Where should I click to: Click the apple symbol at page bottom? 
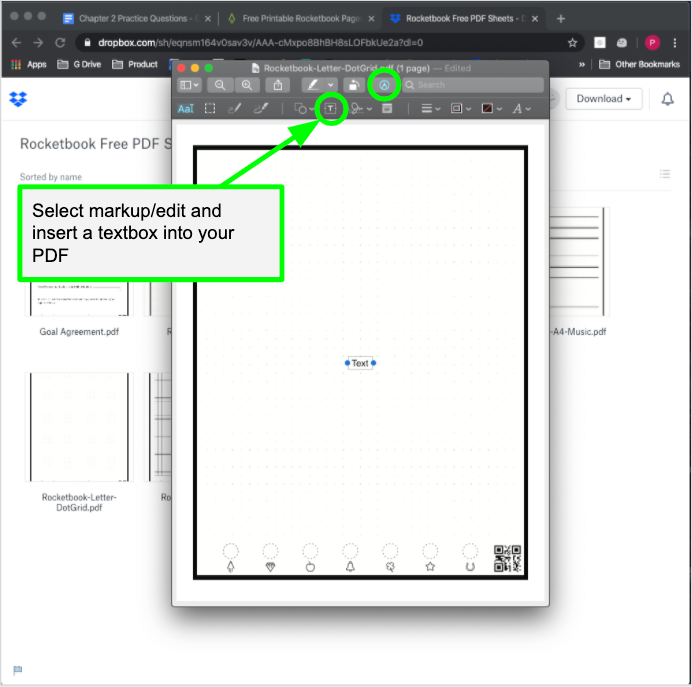pyautogui.click(x=310, y=567)
